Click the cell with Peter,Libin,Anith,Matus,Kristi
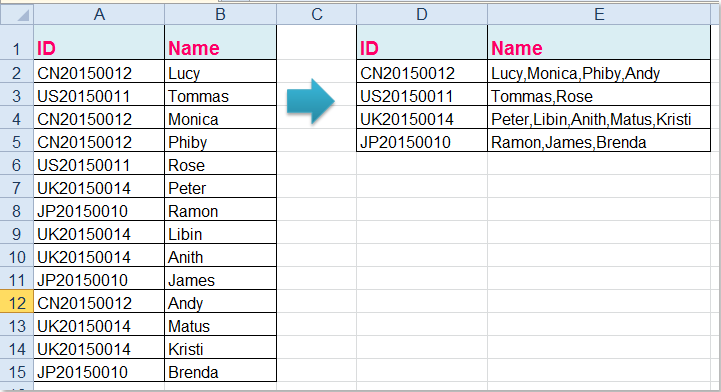721x392 pixels. click(x=599, y=118)
